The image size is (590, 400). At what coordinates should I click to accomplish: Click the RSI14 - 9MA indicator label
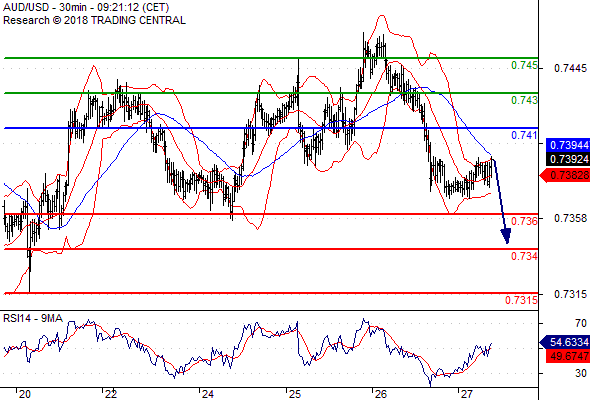[x=33, y=318]
